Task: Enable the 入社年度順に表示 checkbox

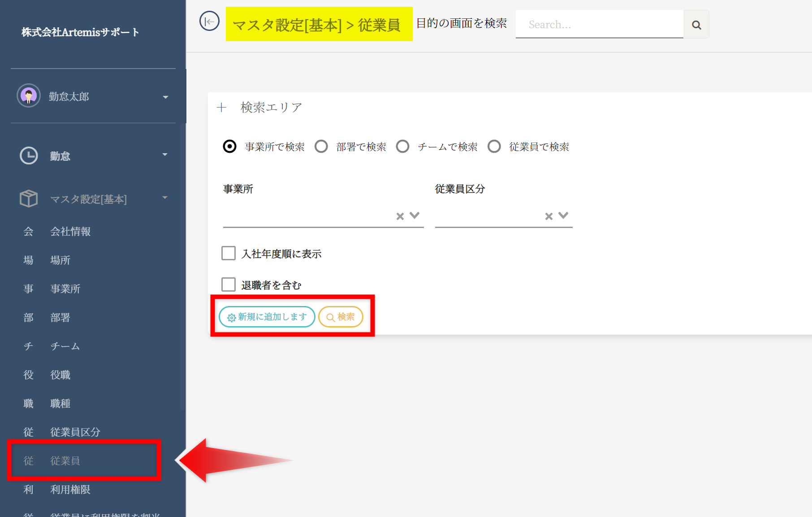Action: 229,253
